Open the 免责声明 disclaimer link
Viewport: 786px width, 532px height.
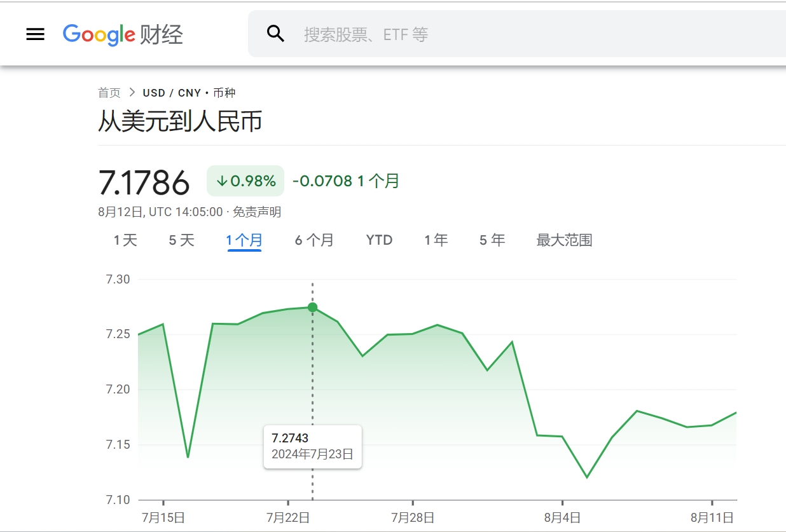tap(257, 212)
